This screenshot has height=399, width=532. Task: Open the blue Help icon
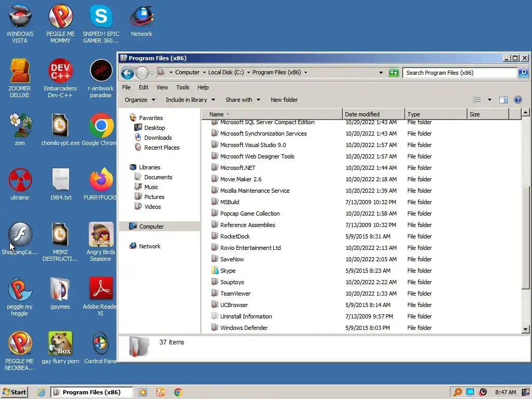point(518,100)
